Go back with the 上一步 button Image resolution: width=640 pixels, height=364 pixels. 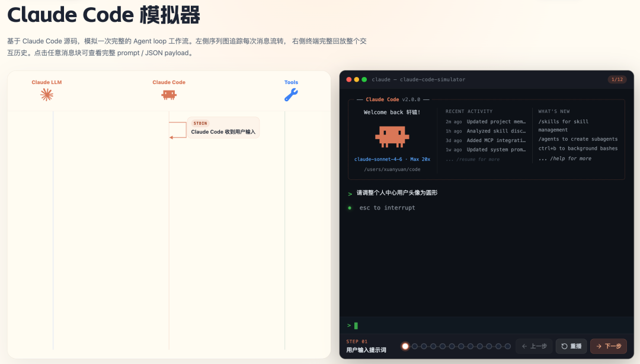(534, 346)
